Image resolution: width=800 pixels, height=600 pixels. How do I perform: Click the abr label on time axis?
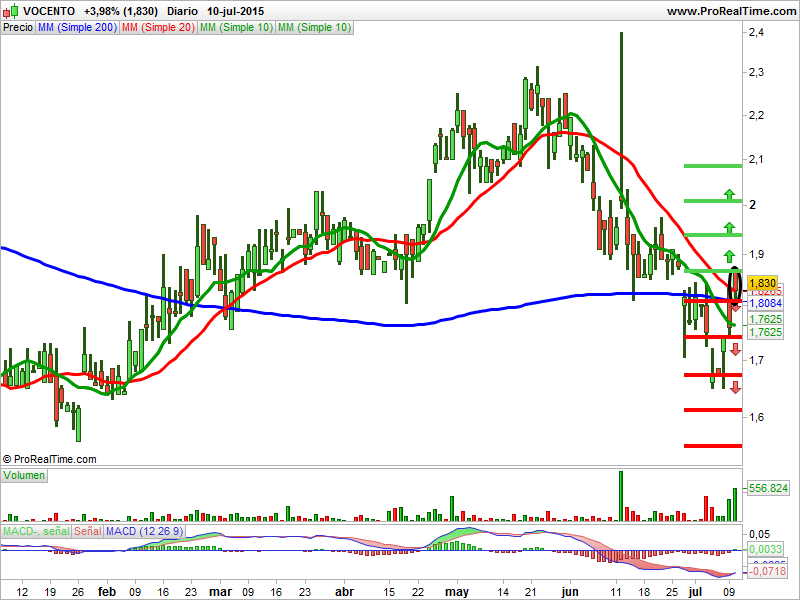tap(344, 592)
